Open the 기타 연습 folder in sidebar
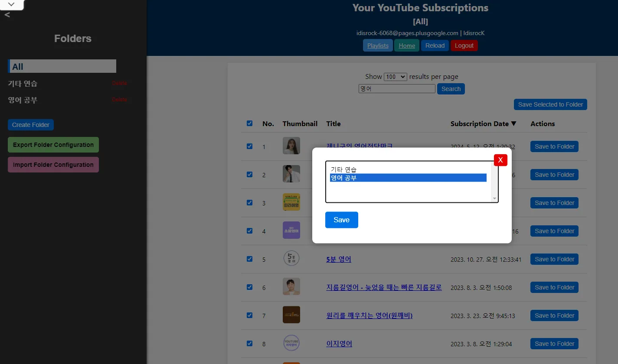618x364 pixels. (23, 84)
